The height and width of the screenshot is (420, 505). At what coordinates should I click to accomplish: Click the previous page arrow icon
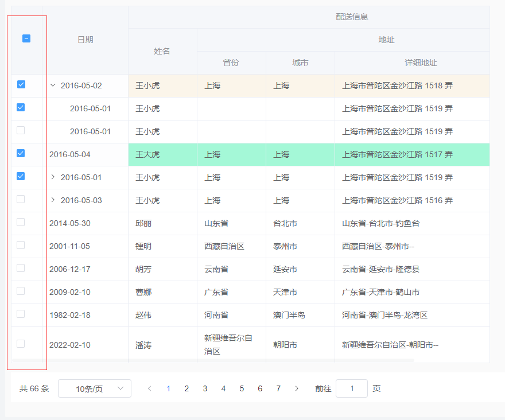click(x=150, y=388)
